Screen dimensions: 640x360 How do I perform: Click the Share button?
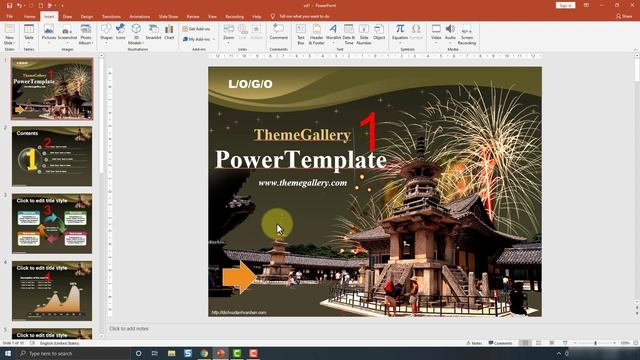click(x=624, y=16)
